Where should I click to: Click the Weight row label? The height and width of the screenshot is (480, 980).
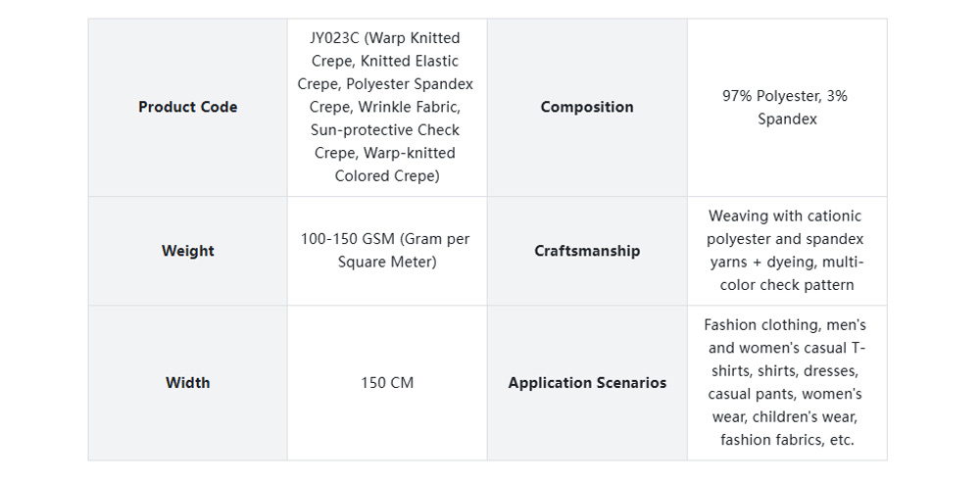coord(187,251)
